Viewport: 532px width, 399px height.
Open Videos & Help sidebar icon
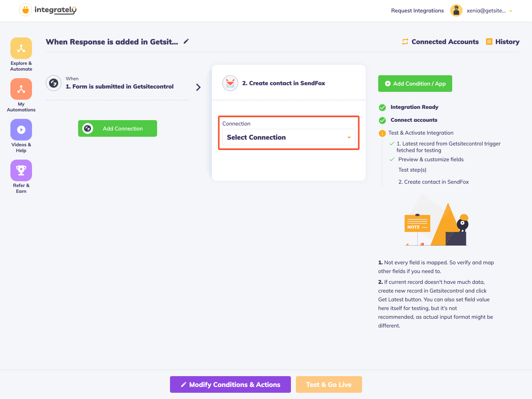pyautogui.click(x=21, y=130)
